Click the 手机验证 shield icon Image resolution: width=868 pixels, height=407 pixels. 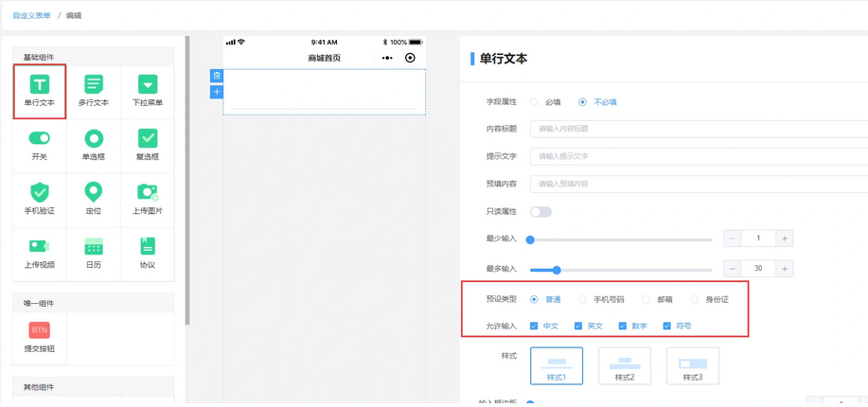click(40, 192)
